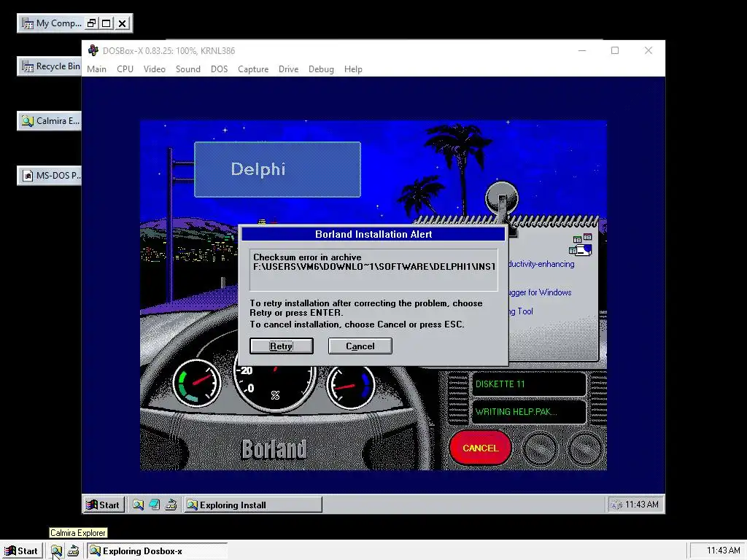Click the Retry button in the installation alert

click(281, 346)
